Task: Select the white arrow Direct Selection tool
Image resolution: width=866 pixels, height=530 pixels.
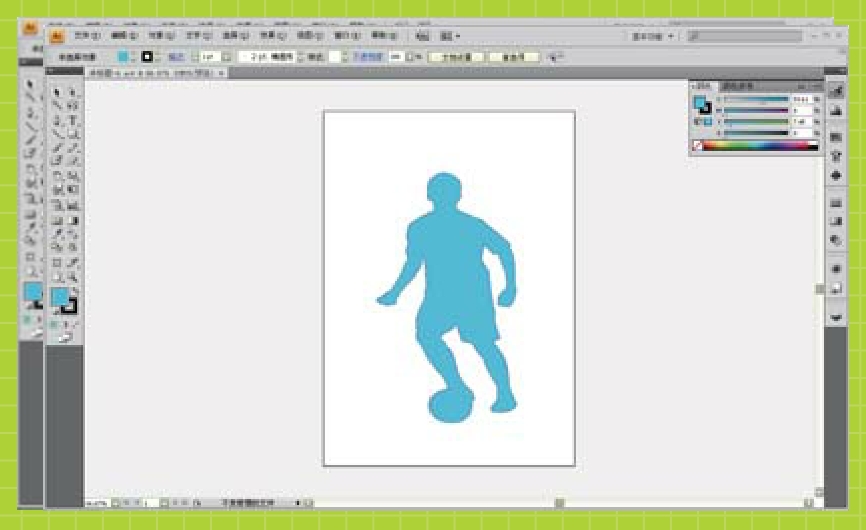Action: pos(74,91)
